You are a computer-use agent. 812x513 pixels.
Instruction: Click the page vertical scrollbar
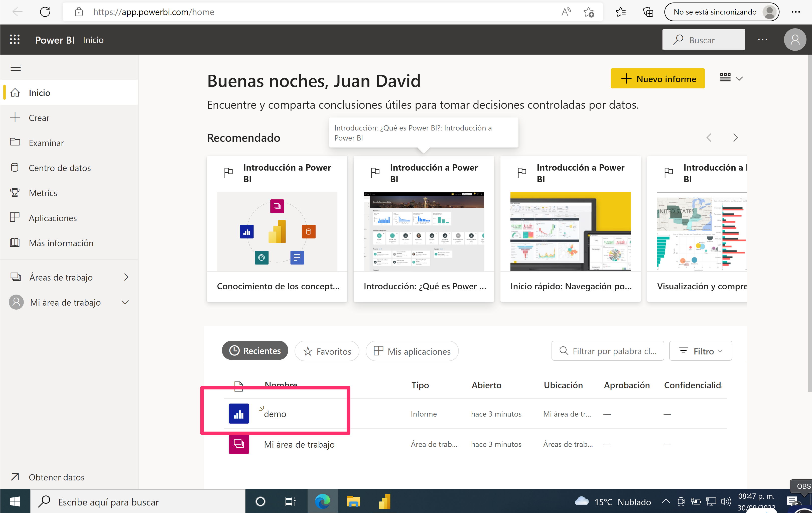(x=809, y=223)
